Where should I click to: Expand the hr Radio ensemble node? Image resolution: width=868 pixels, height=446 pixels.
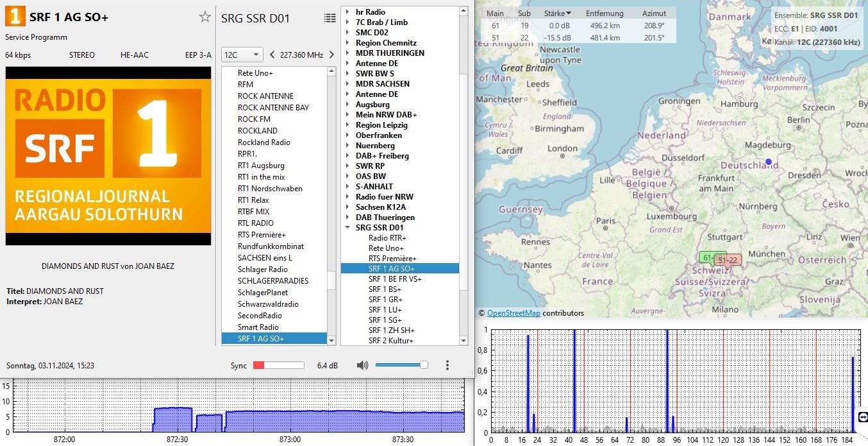pyautogui.click(x=347, y=12)
